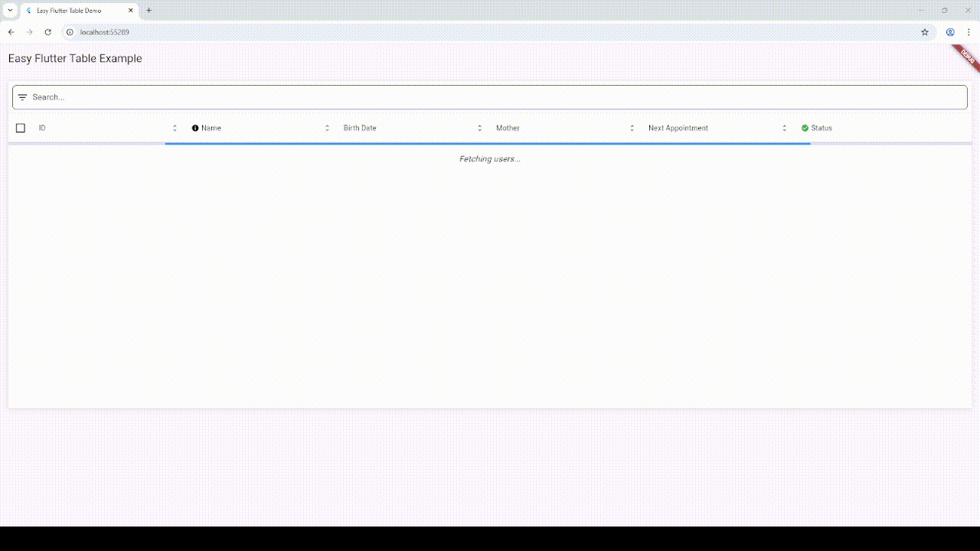
Task: Open a new tab with plus button
Action: [149, 11]
